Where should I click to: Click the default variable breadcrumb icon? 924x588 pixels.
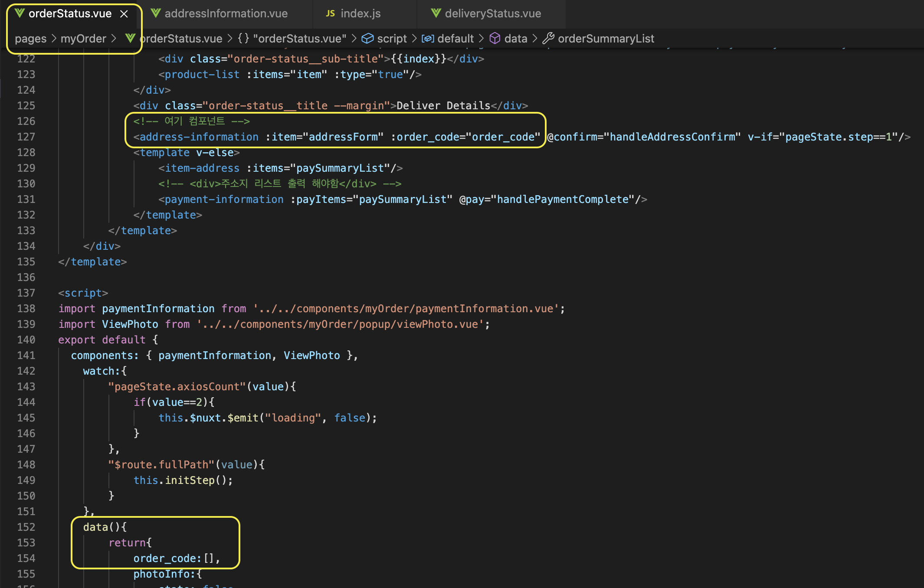(428, 39)
